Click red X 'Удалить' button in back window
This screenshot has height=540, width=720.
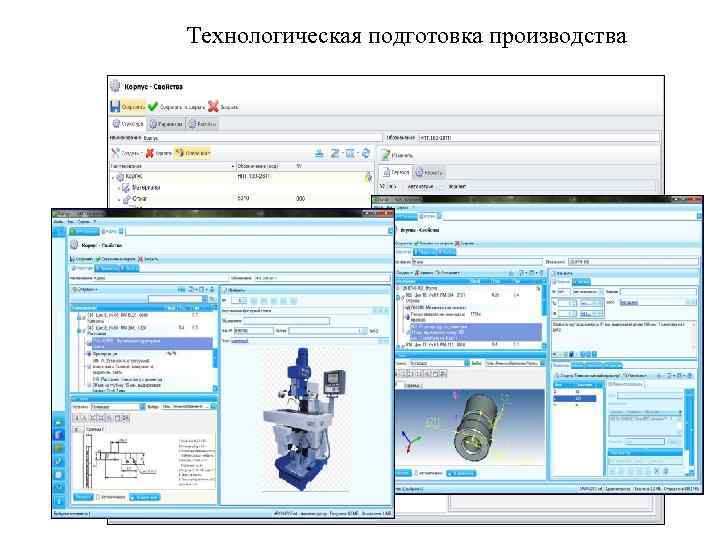pos(158,153)
